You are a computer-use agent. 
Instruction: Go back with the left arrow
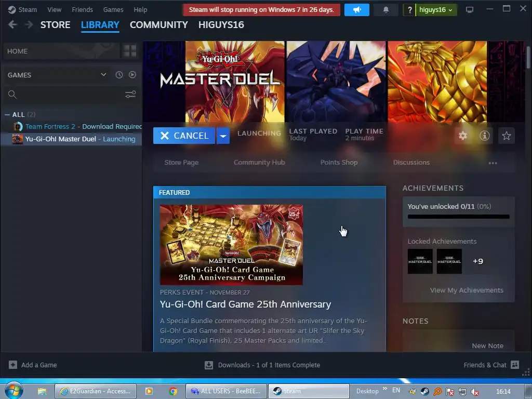pos(12,24)
